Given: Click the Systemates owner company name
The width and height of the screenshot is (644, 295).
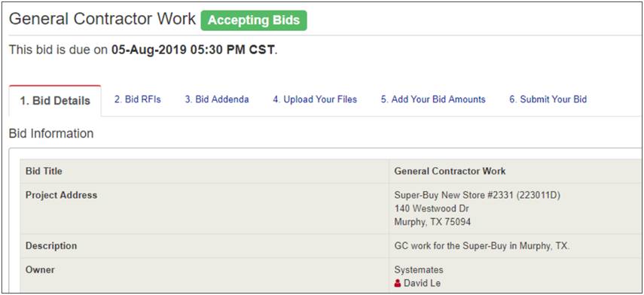Looking at the screenshot, I should pyautogui.click(x=419, y=270).
